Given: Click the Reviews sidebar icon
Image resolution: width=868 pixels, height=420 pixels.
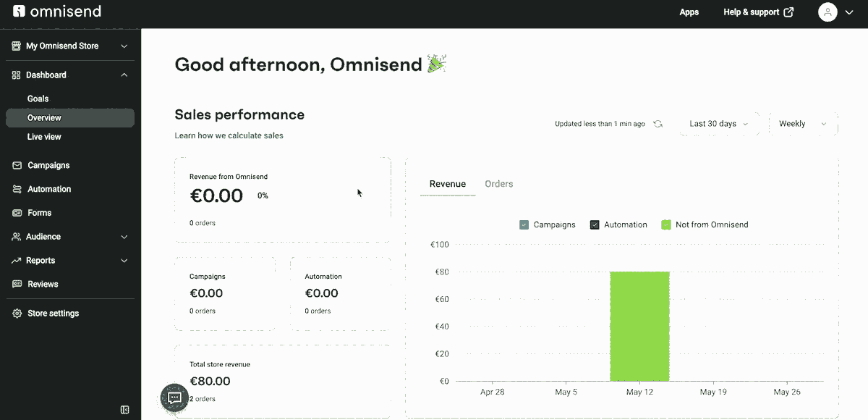Looking at the screenshot, I should pos(16,285).
